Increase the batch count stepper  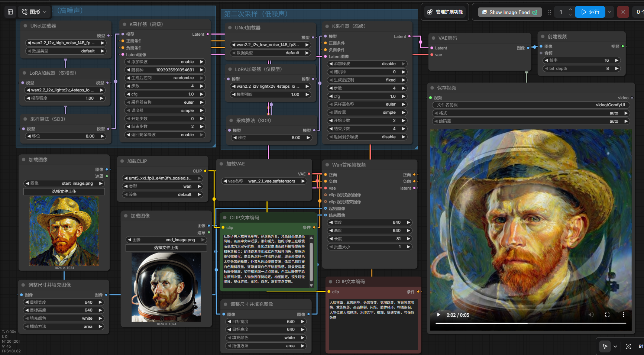tap(570, 10)
